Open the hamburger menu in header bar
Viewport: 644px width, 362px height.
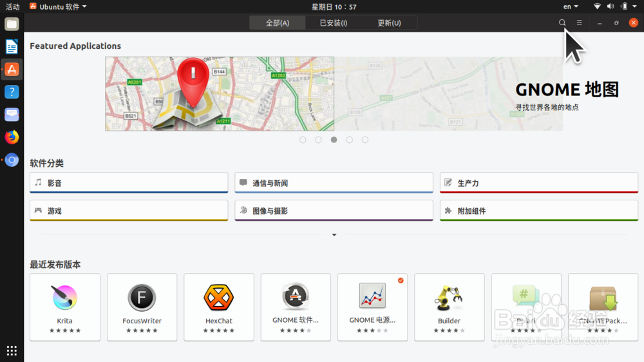579,23
